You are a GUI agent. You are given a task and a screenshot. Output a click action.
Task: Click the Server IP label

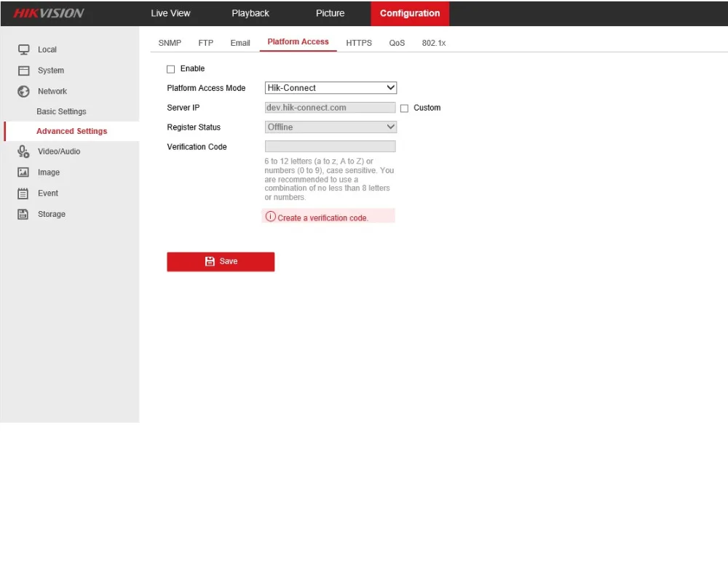point(183,108)
